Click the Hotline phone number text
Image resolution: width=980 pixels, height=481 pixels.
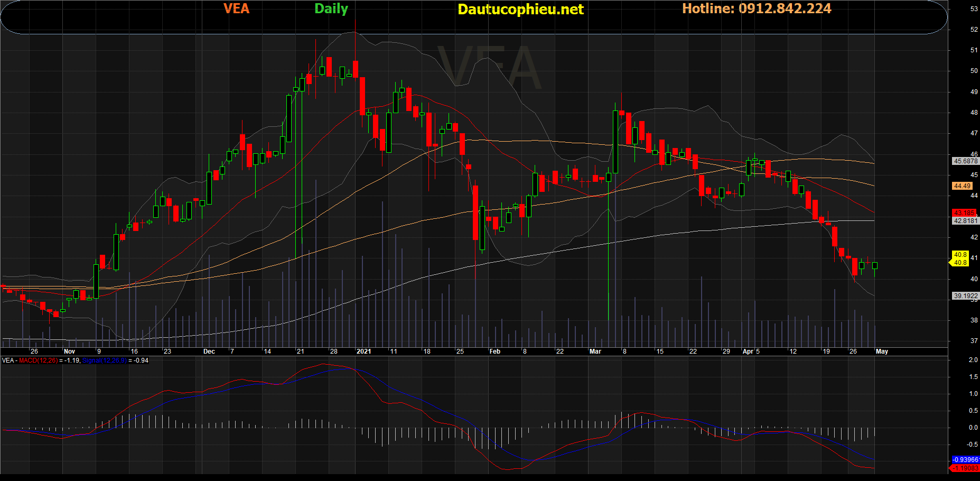click(757, 9)
